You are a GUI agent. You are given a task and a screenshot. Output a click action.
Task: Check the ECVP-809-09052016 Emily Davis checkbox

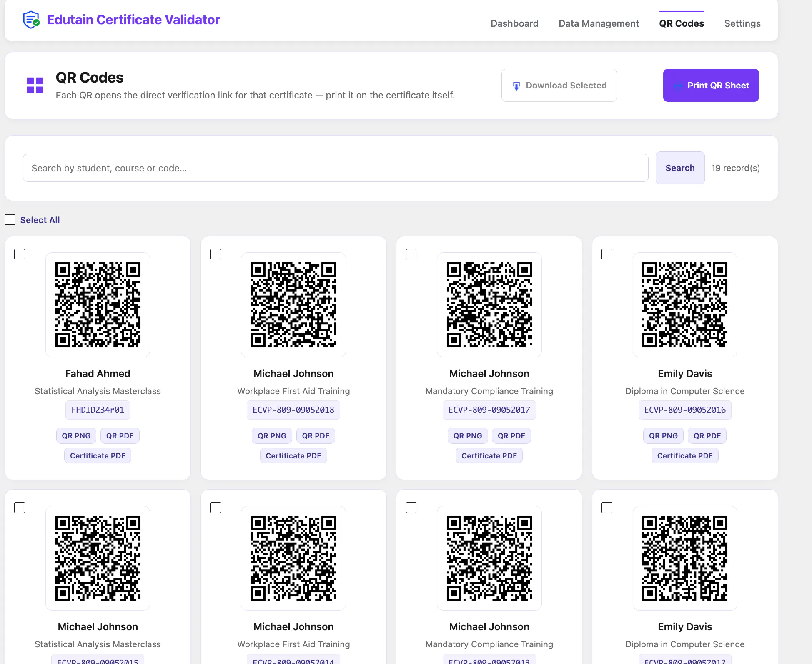pos(607,254)
